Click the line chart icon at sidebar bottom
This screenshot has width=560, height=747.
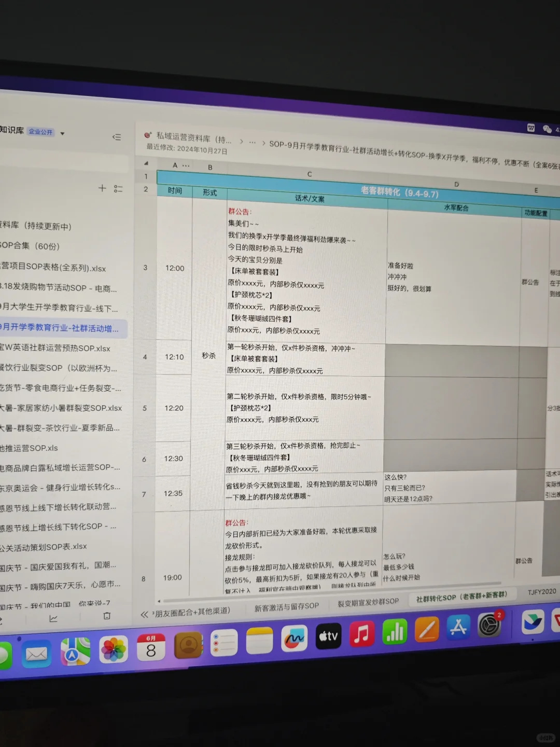coord(53,618)
